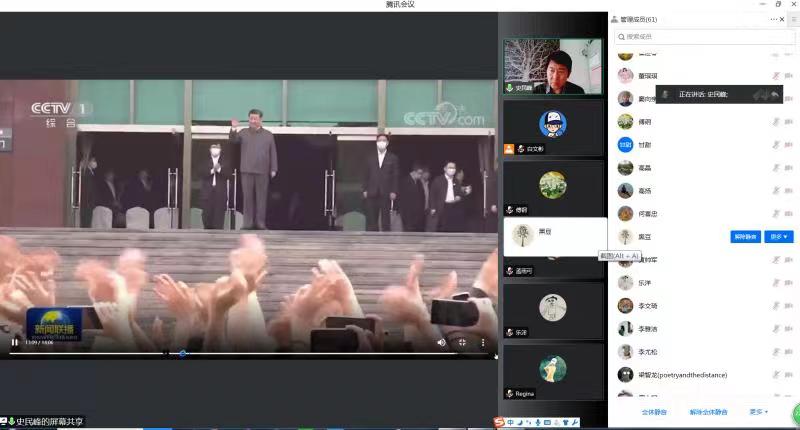The width and height of the screenshot is (800, 430).
Task: Click 解除静音 button for 黑豆
Action: 746,237
